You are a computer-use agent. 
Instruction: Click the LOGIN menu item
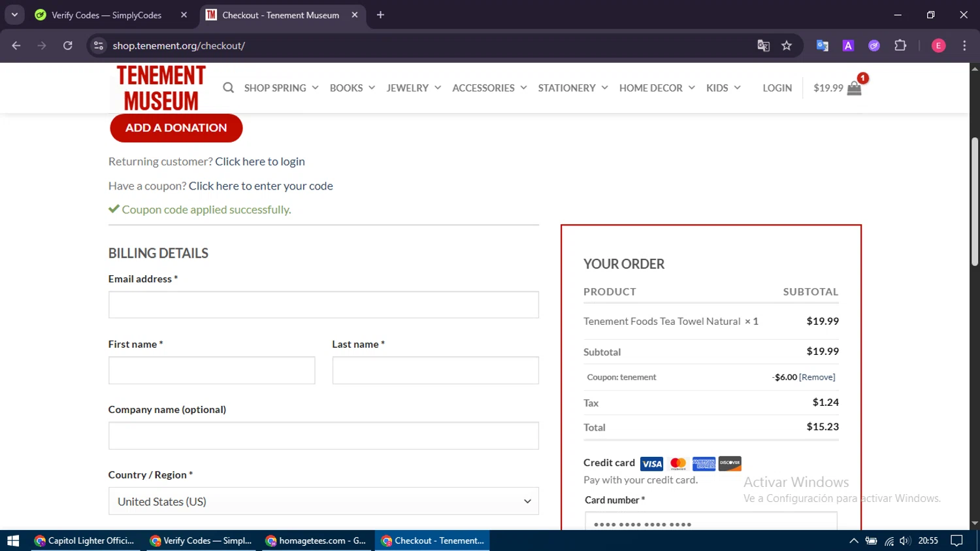(777, 88)
